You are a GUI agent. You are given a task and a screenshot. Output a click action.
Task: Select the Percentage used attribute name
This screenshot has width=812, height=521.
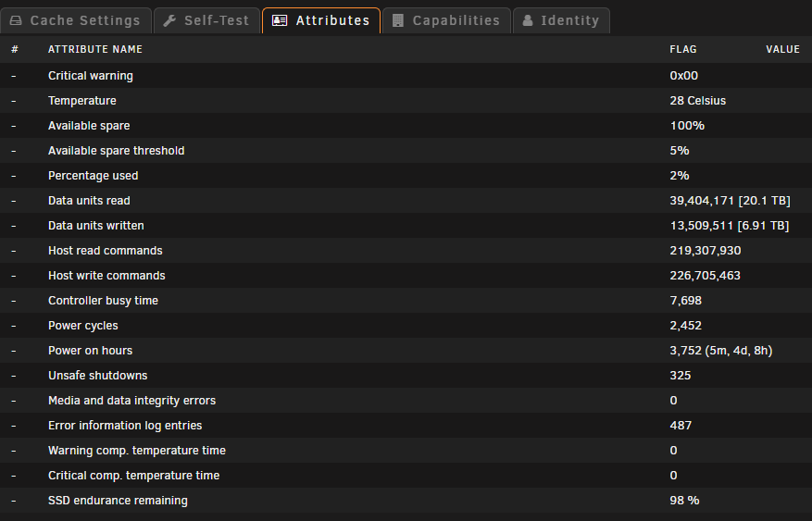coord(94,176)
